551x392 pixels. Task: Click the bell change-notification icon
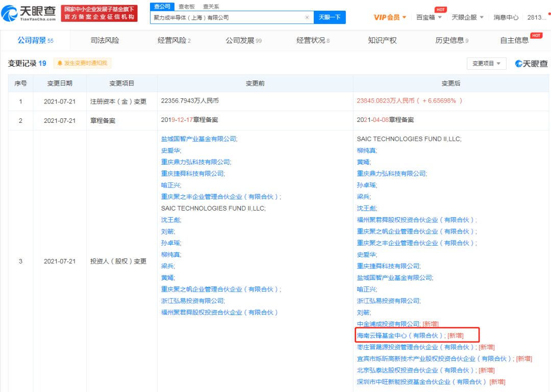tap(60, 63)
